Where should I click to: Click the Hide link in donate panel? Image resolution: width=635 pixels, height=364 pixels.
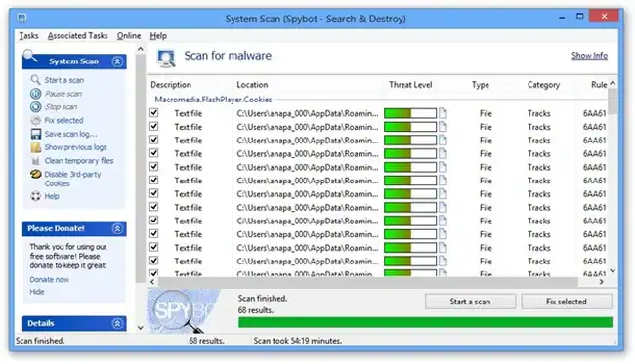pyautogui.click(x=37, y=292)
